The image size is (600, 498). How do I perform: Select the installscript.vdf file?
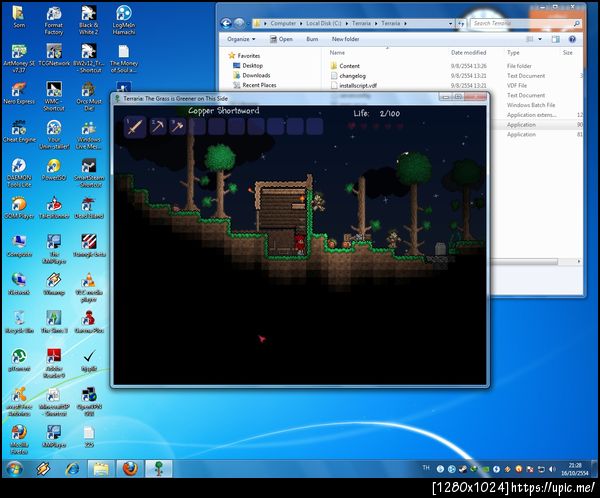click(354, 86)
